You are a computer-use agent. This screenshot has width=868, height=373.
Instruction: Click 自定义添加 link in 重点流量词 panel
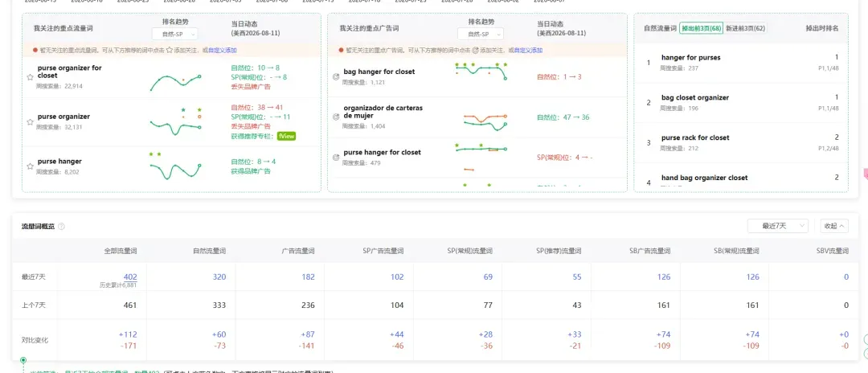(222, 51)
